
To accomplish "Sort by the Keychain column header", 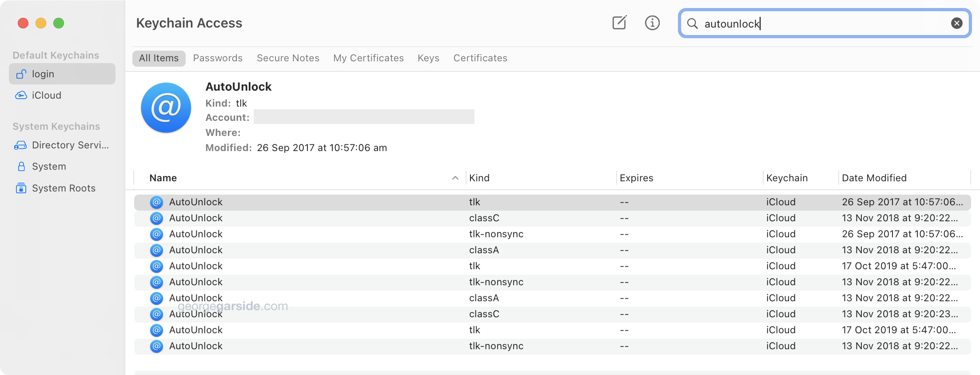I will coord(801,178).
